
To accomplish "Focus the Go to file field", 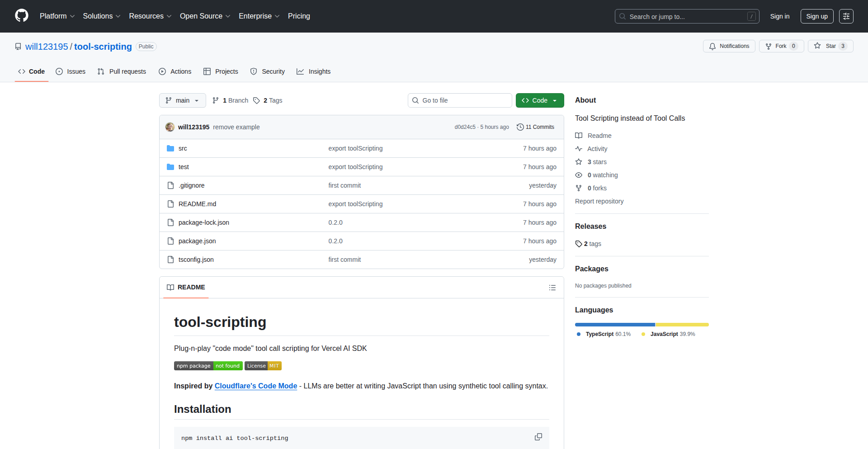I will (x=460, y=100).
